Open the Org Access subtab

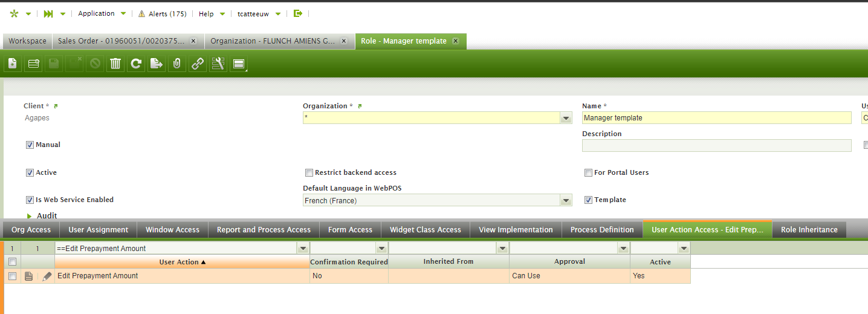[x=31, y=230]
